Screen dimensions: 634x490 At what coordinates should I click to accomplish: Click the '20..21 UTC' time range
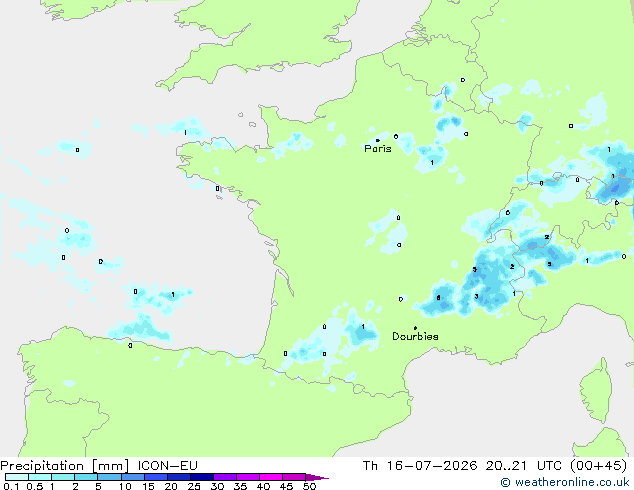coord(524,466)
